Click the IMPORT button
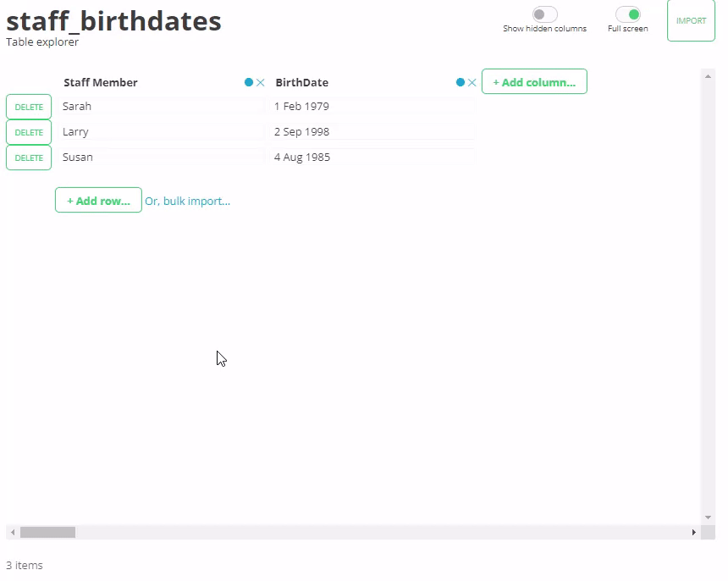This screenshot has width=728, height=581. pos(691,20)
